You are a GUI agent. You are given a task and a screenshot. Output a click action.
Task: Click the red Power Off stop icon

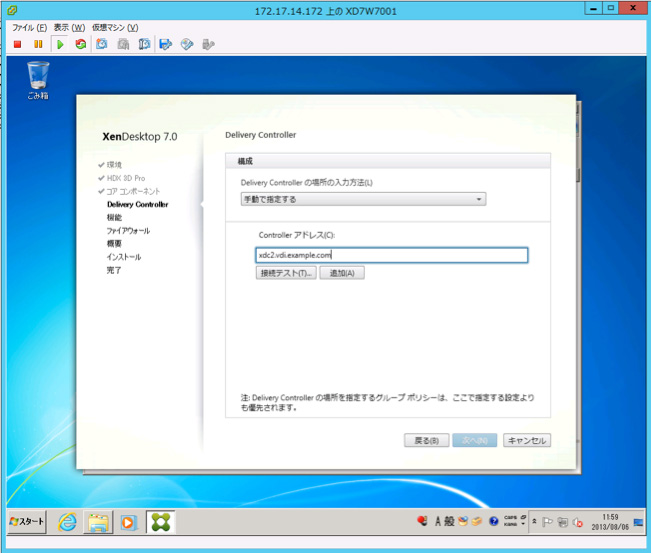[17, 44]
